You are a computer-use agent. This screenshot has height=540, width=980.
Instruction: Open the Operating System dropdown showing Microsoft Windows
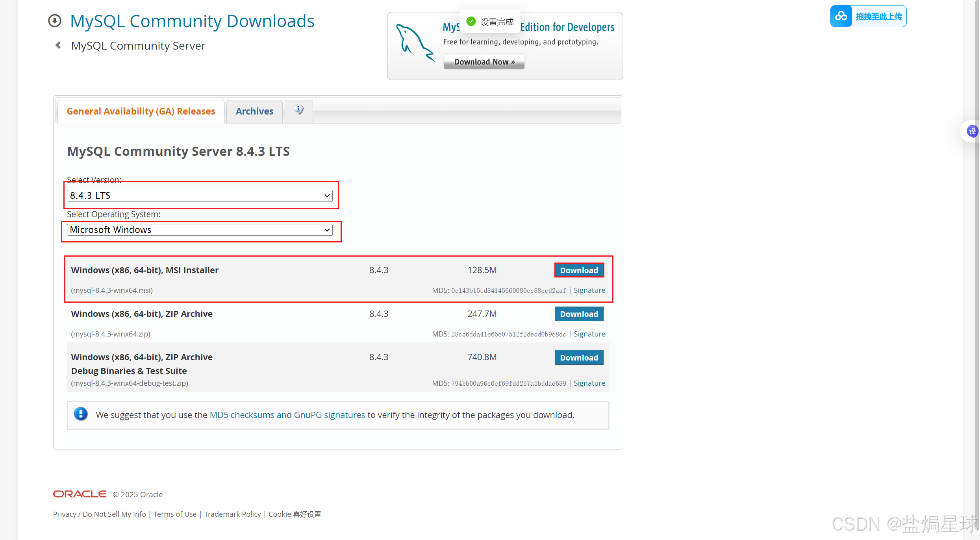coord(200,230)
